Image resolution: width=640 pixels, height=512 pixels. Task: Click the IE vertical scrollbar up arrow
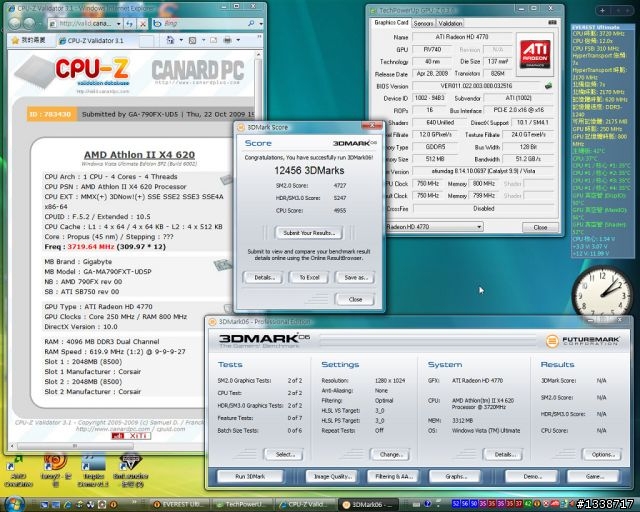tap(258, 55)
